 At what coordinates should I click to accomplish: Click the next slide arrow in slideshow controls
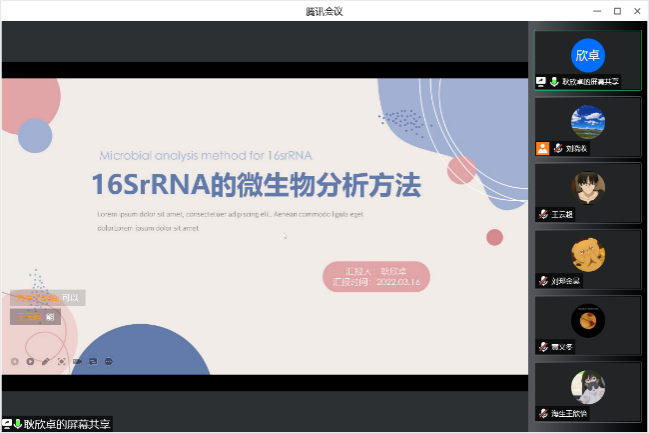point(30,361)
